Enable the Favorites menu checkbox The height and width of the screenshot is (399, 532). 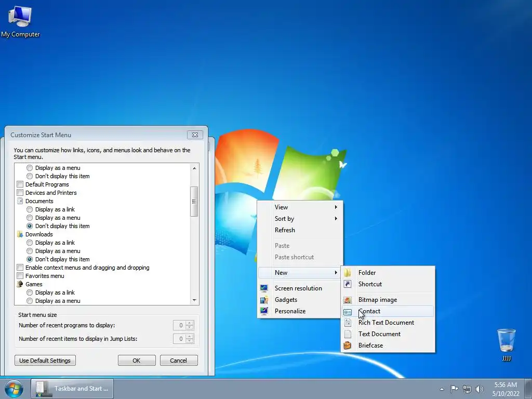pyautogui.click(x=20, y=276)
